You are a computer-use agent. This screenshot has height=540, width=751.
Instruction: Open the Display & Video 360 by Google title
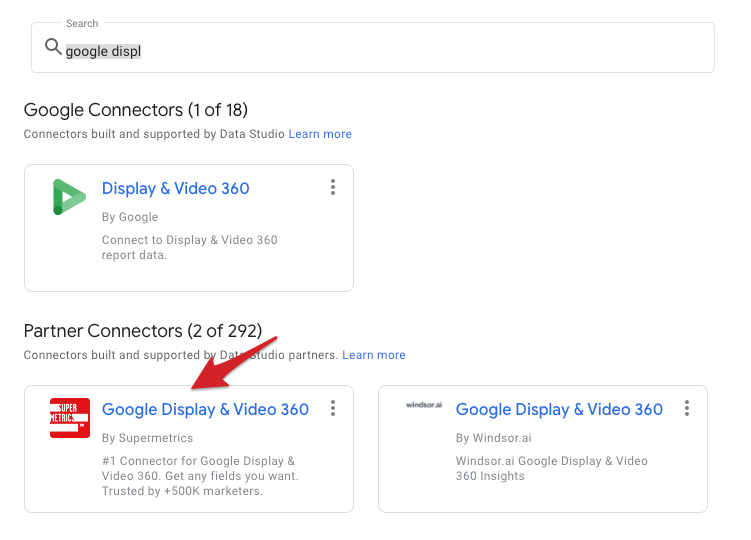(175, 188)
